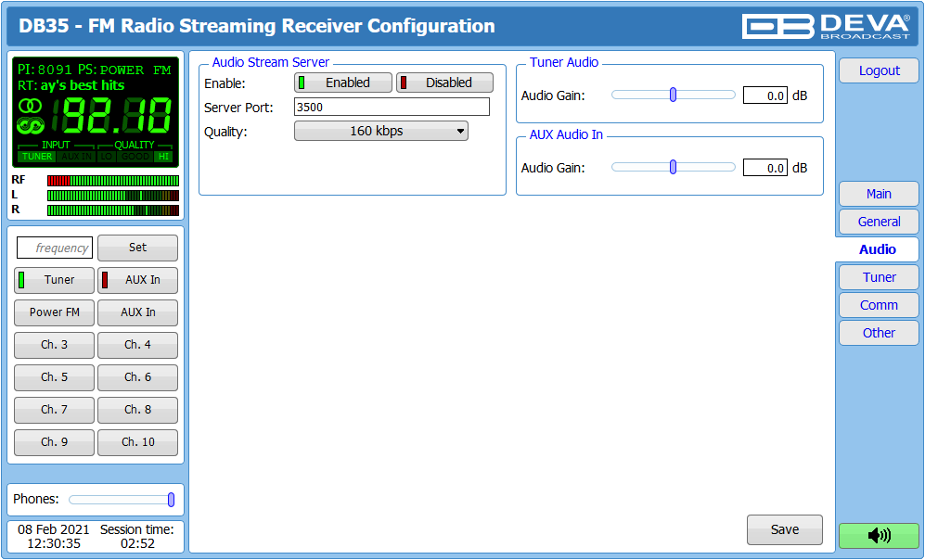This screenshot has width=925, height=560.
Task: Click the PI: 8091 text
Action: click(45, 70)
